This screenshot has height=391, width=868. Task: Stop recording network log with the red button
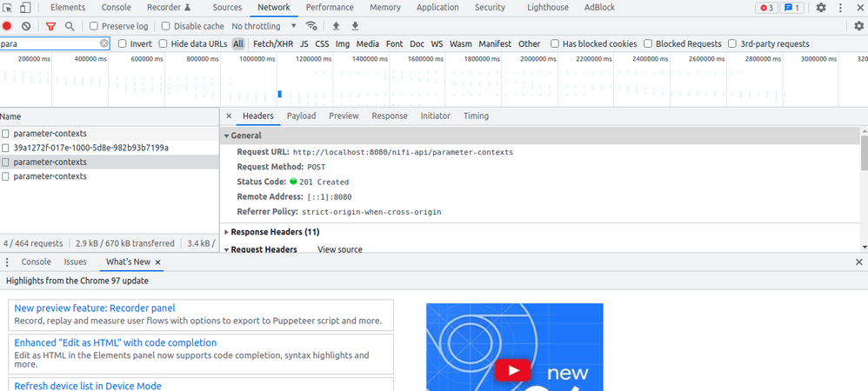pyautogui.click(x=7, y=26)
